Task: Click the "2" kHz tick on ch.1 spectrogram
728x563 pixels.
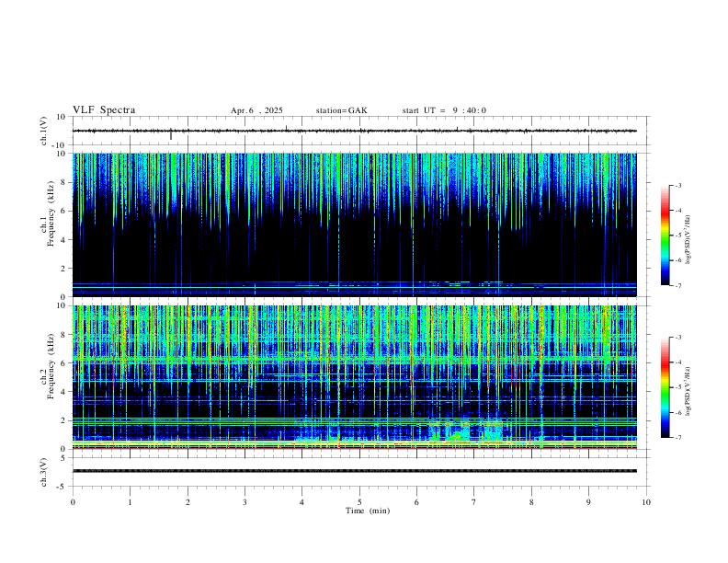Action: tap(64, 269)
